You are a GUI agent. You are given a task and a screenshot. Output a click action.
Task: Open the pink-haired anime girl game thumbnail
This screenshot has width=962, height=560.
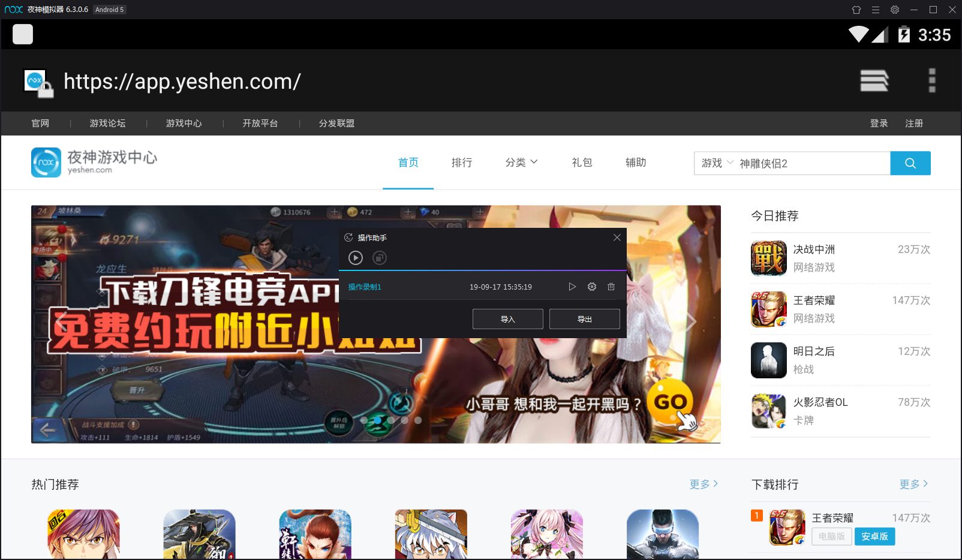tap(547, 534)
